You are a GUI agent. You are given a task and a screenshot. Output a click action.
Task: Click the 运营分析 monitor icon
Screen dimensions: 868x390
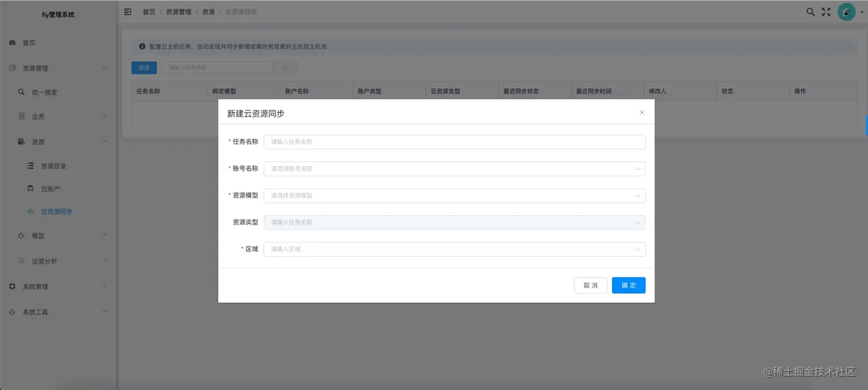(x=21, y=261)
